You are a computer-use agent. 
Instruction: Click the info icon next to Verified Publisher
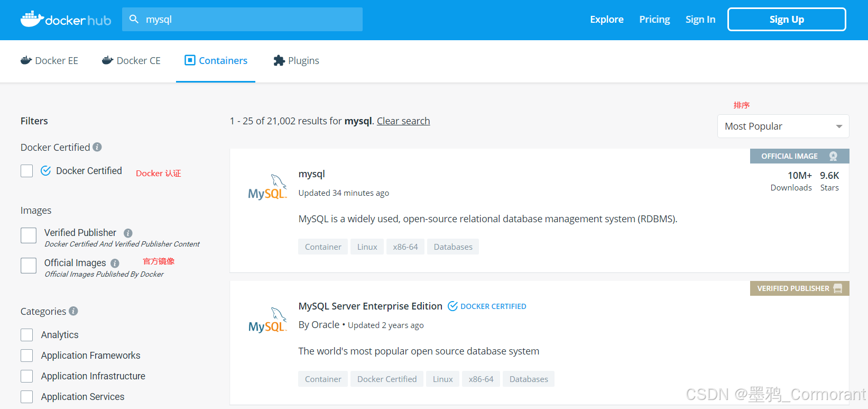(x=128, y=233)
